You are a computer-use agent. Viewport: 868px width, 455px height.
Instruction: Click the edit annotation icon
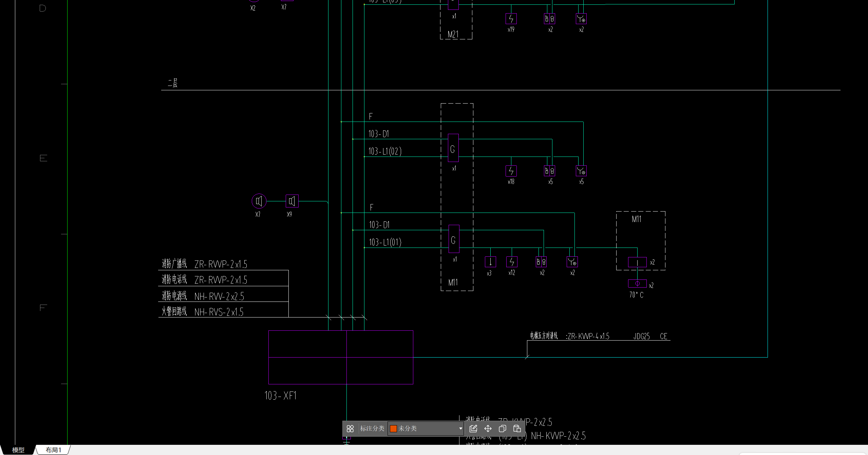pyautogui.click(x=473, y=429)
